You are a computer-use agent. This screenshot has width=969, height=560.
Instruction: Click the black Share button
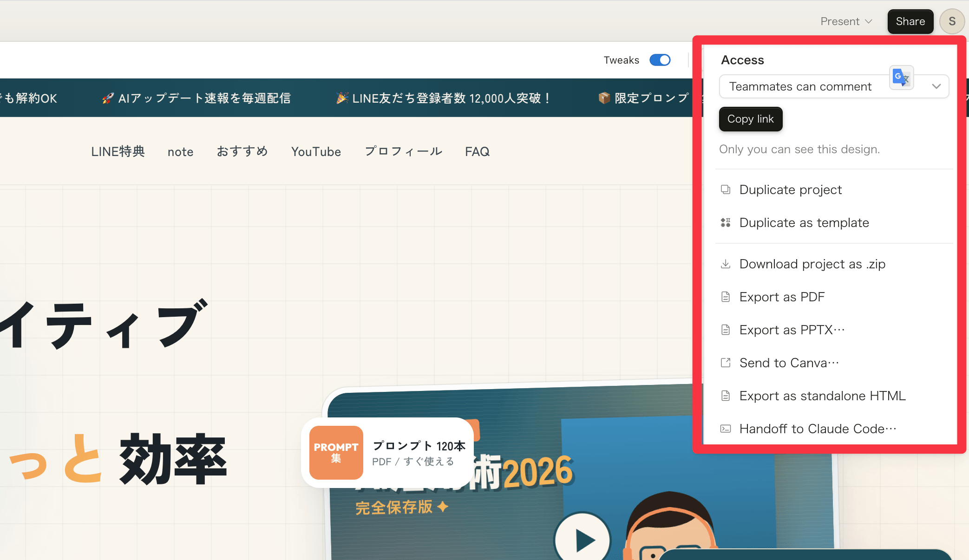tap(910, 21)
